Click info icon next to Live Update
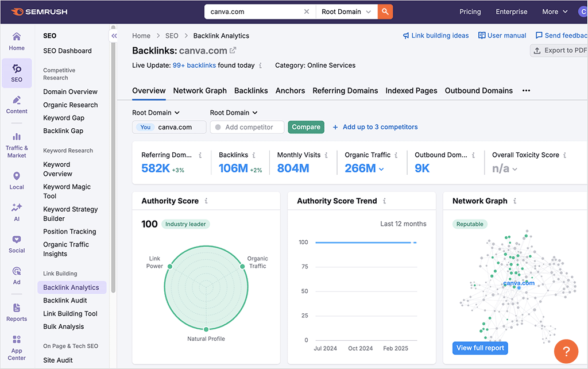 click(260, 66)
